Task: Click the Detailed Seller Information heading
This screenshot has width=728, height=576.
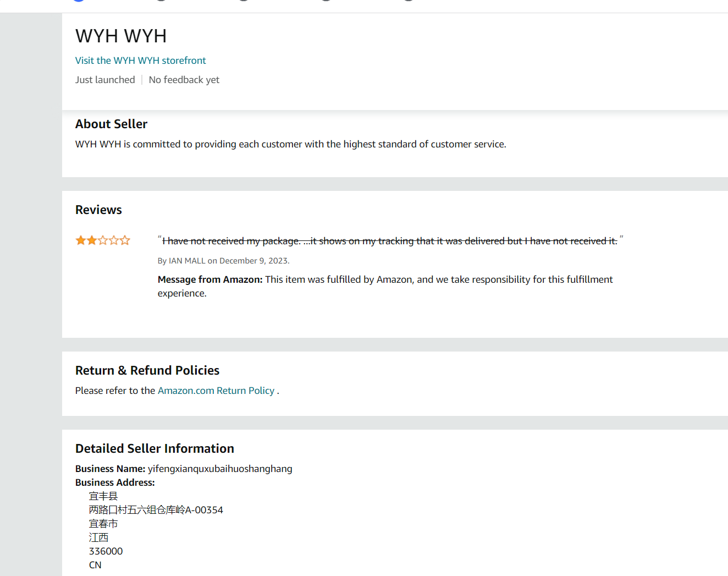Action: pyautogui.click(x=155, y=449)
